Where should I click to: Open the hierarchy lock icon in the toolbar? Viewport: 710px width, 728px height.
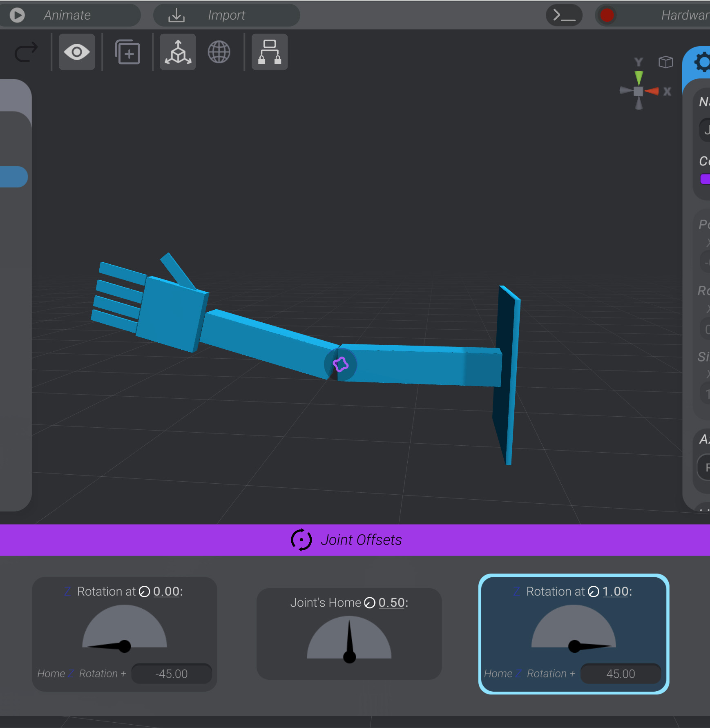(x=269, y=52)
